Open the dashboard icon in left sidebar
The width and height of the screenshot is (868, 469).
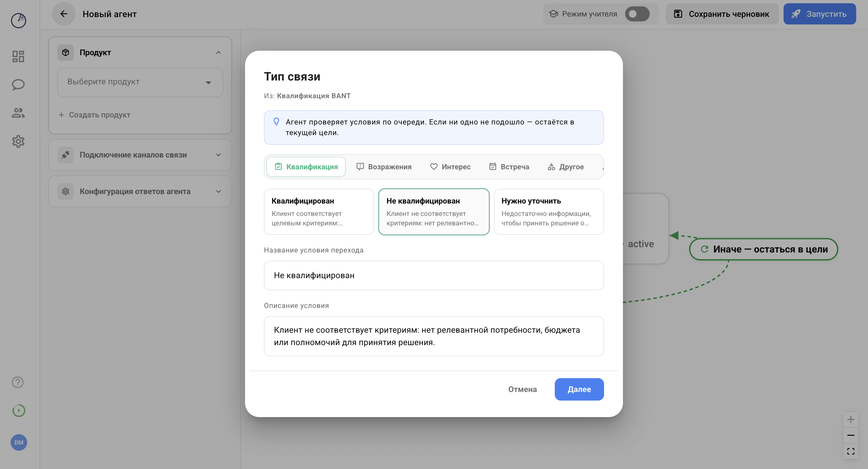click(x=18, y=56)
